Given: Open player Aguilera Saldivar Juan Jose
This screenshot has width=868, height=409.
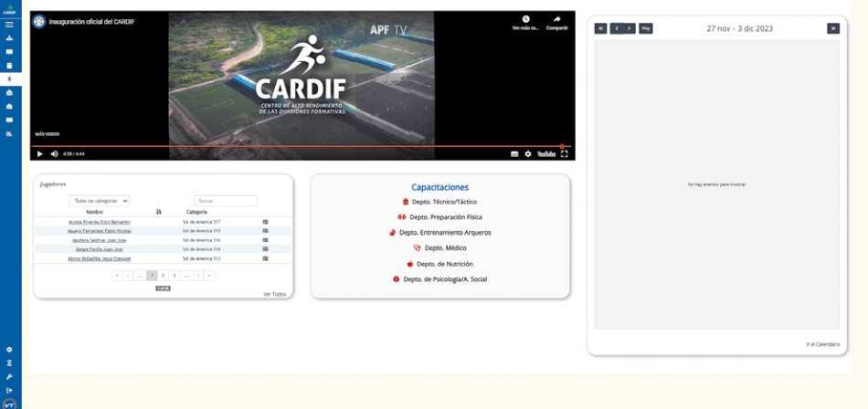Looking at the screenshot, I should coord(100,240).
